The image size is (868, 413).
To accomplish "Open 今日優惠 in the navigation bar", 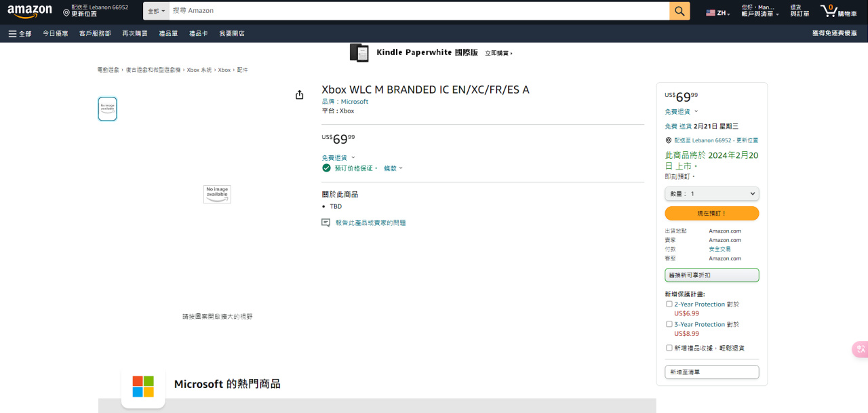I will coord(56,33).
